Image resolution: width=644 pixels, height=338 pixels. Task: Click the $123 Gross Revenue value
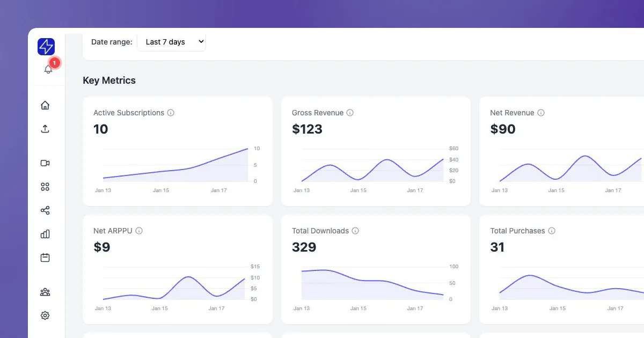tap(307, 129)
